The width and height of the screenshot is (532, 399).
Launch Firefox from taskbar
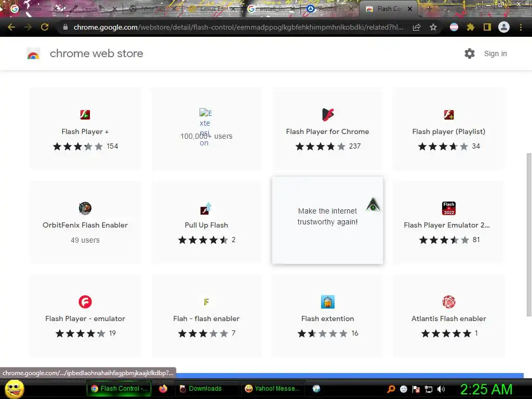[163, 389]
